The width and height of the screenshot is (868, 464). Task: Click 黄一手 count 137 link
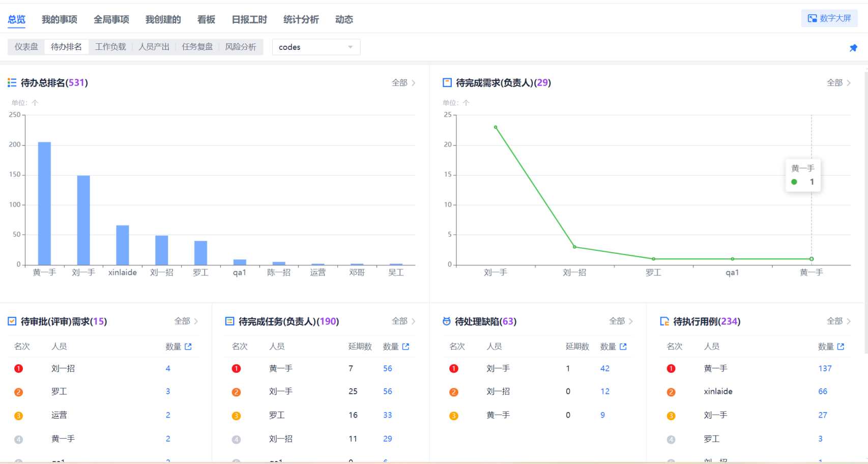point(825,368)
